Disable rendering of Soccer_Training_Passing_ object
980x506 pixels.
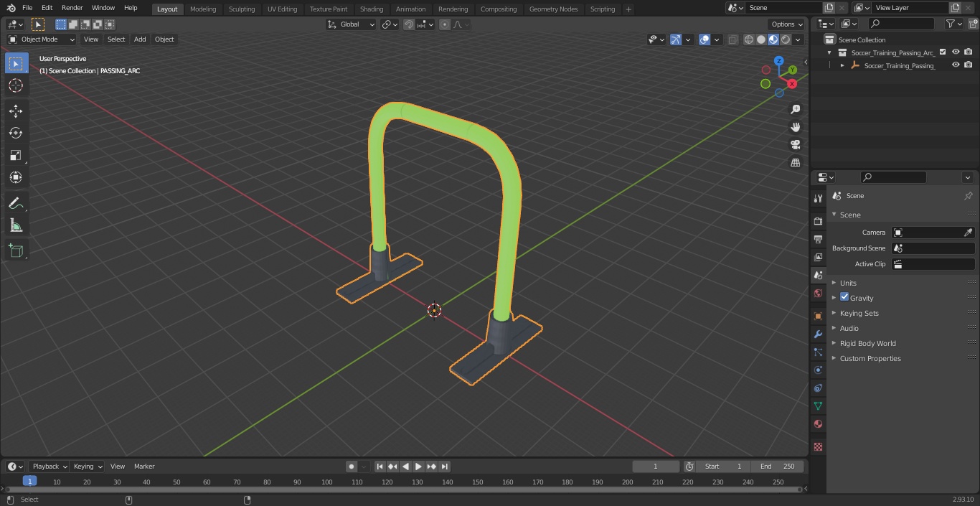pos(969,65)
